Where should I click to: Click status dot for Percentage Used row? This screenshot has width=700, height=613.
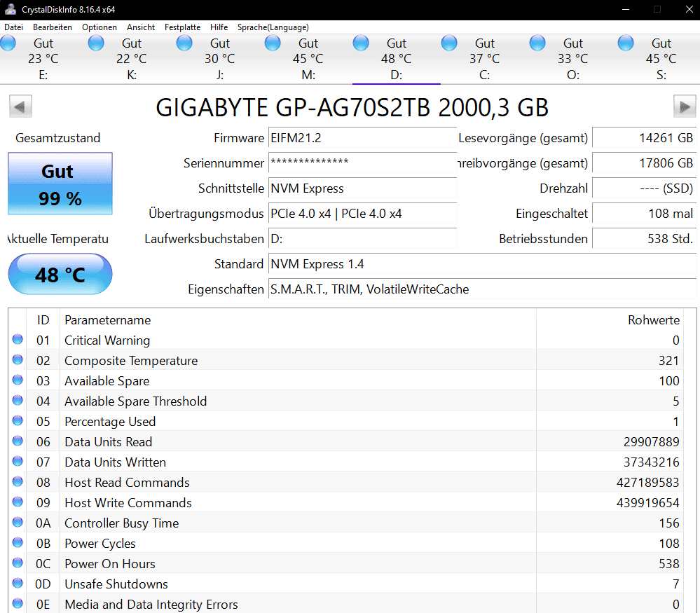pyautogui.click(x=18, y=420)
